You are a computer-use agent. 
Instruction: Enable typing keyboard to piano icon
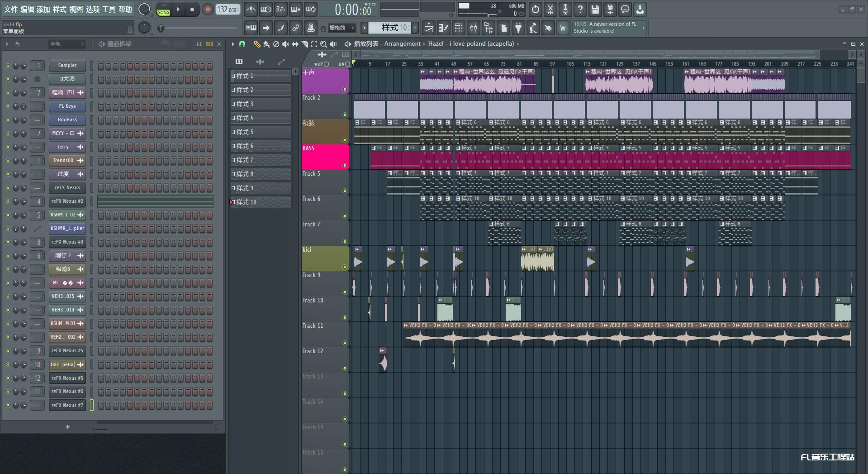[x=251, y=28]
